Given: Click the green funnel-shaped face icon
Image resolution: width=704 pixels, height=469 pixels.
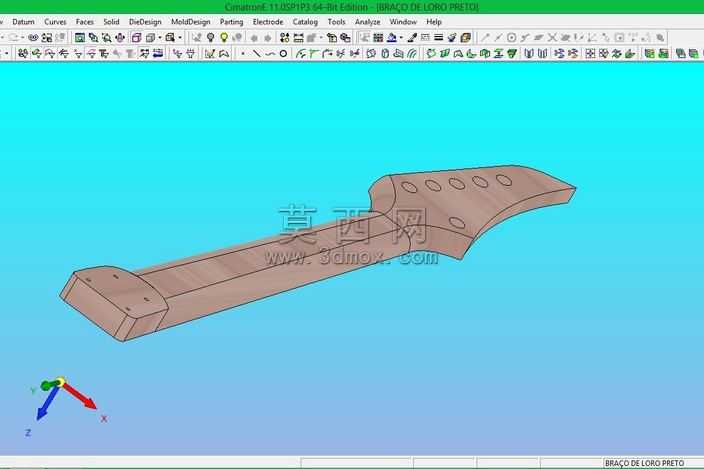Looking at the screenshot, I should pyautogui.click(x=512, y=54).
